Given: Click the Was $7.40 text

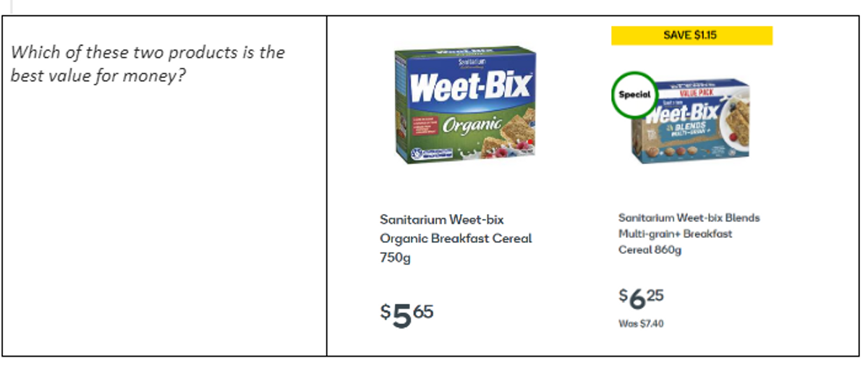Looking at the screenshot, I should [x=641, y=323].
